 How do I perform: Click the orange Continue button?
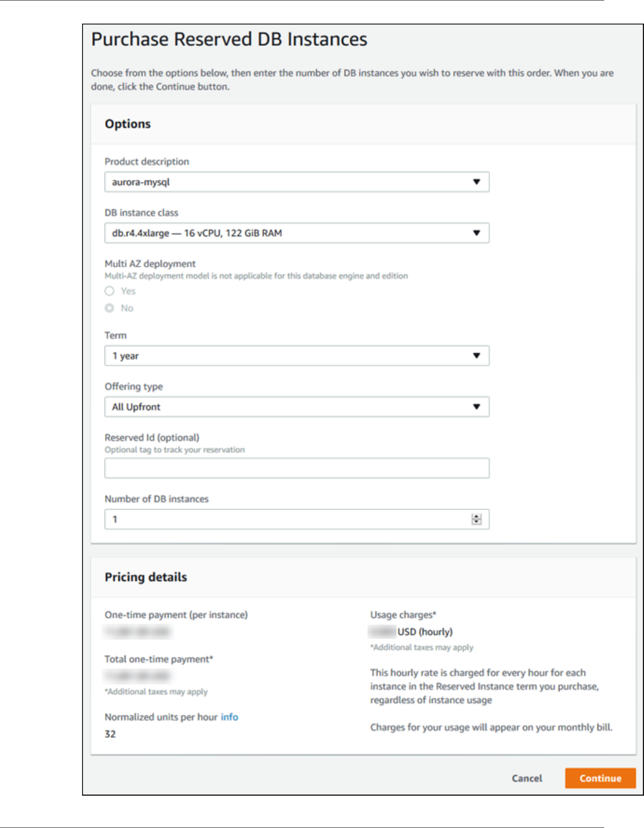click(x=600, y=778)
